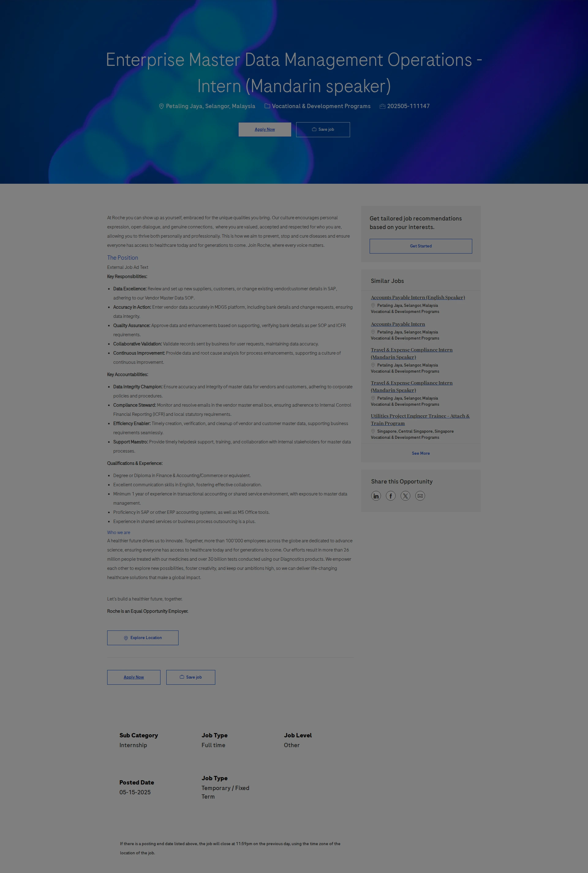Click the Apply Now button in header

pyautogui.click(x=265, y=129)
